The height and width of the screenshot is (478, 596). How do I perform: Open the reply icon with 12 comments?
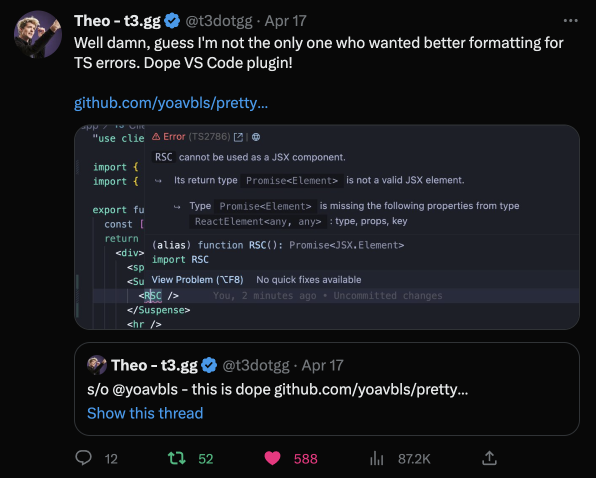coord(84,457)
